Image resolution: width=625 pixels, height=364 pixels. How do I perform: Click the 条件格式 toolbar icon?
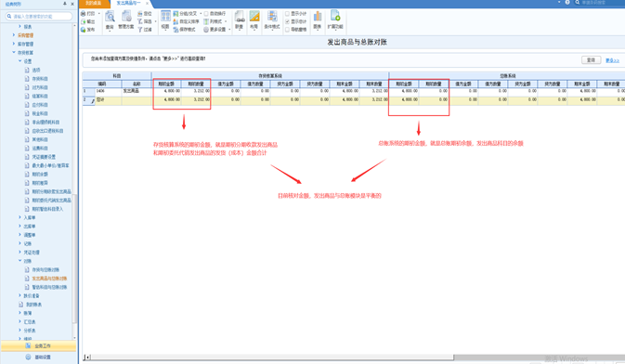pyautogui.click(x=272, y=17)
